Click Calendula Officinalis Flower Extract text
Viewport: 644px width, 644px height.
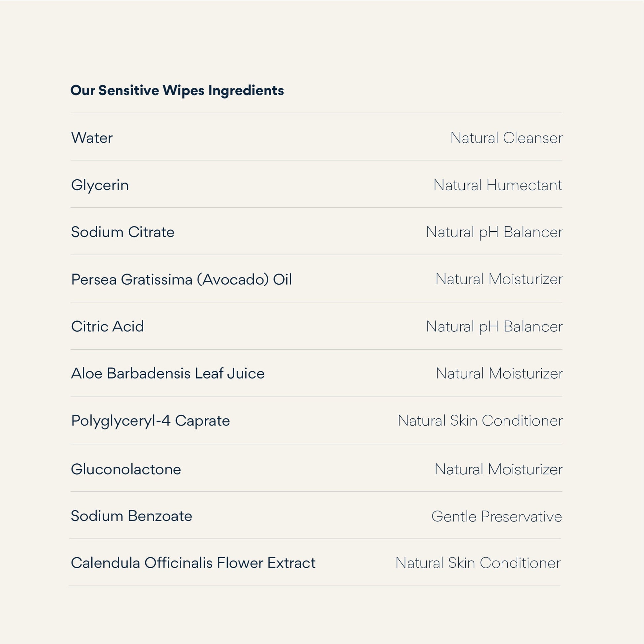click(x=193, y=563)
